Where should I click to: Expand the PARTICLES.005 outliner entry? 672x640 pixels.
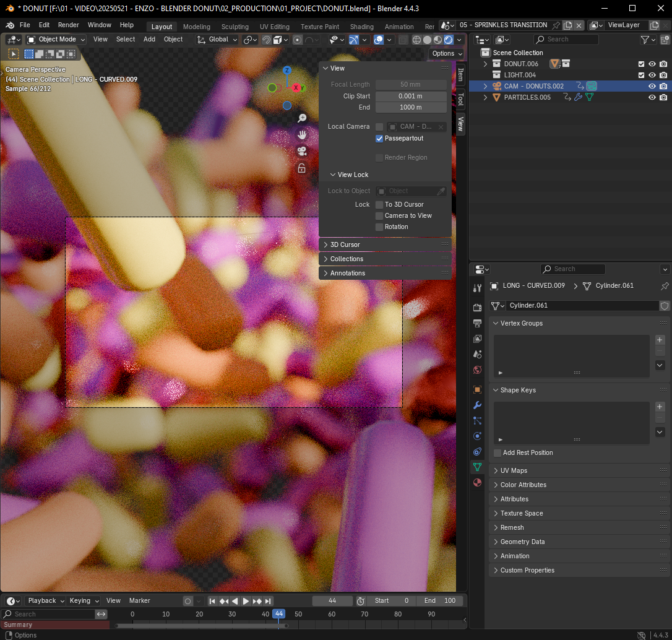coord(485,97)
